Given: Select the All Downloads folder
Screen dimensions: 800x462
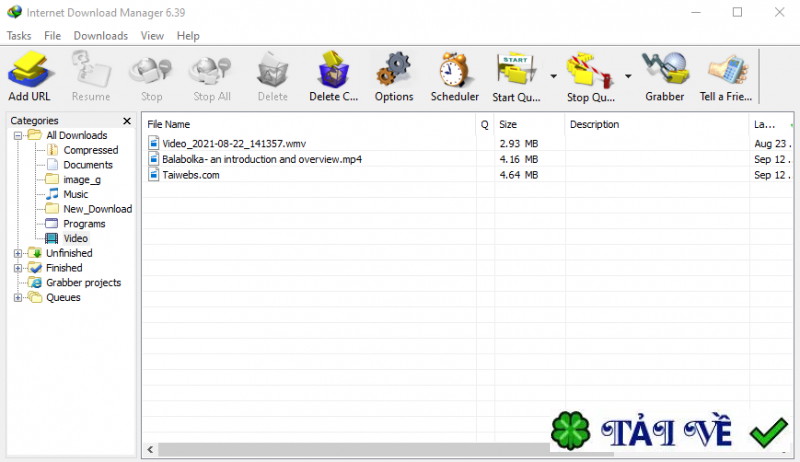Looking at the screenshot, I should tap(77, 135).
